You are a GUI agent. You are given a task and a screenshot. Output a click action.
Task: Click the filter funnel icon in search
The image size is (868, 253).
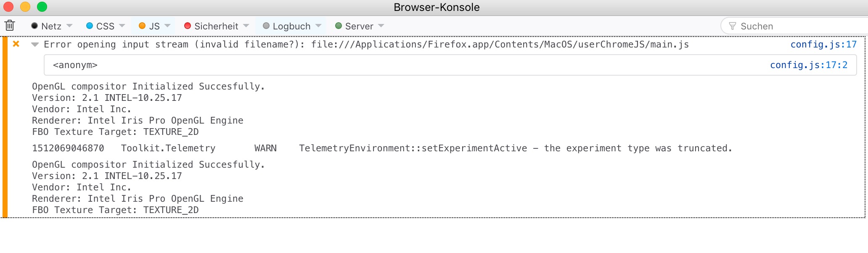(732, 26)
